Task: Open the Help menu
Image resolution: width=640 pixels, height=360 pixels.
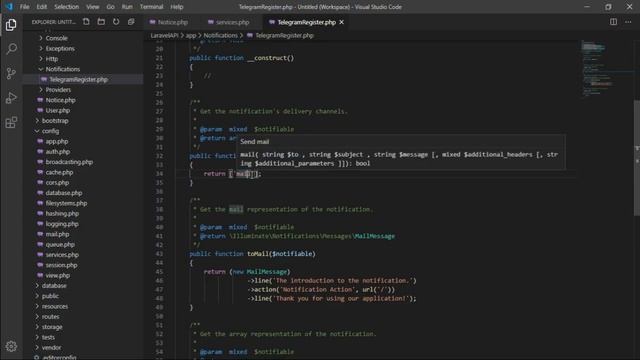Action: tap(177, 7)
